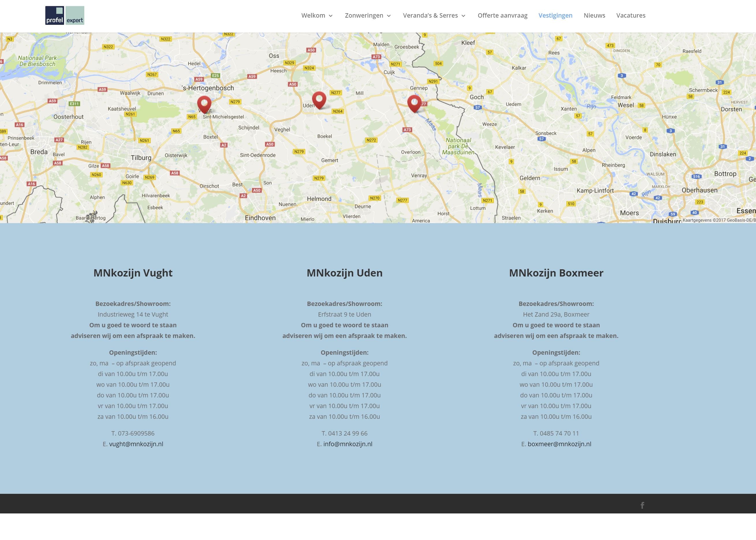Screen dimensions: 756x540
Task: Open the Welkom menu item
Action: pos(313,15)
